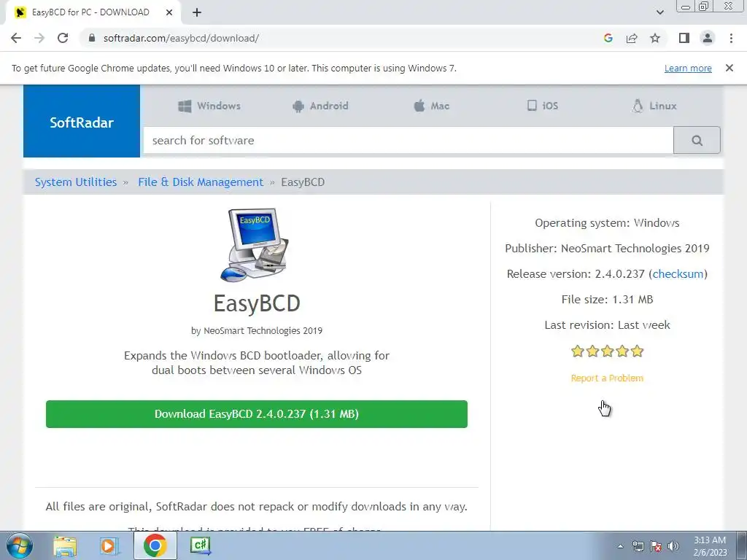
Task: Dismiss the Chrome update notification bar
Action: (x=729, y=68)
